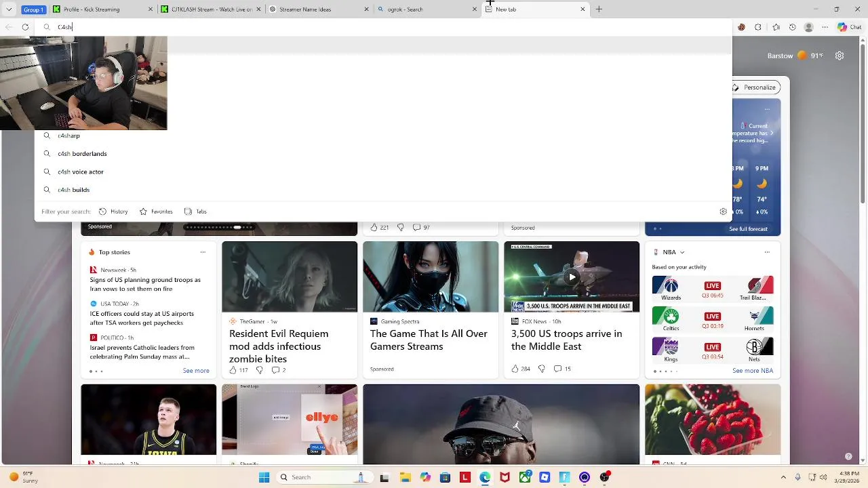Open The Game That Is All Over article
The width and height of the screenshot is (868, 488).
tap(429, 340)
